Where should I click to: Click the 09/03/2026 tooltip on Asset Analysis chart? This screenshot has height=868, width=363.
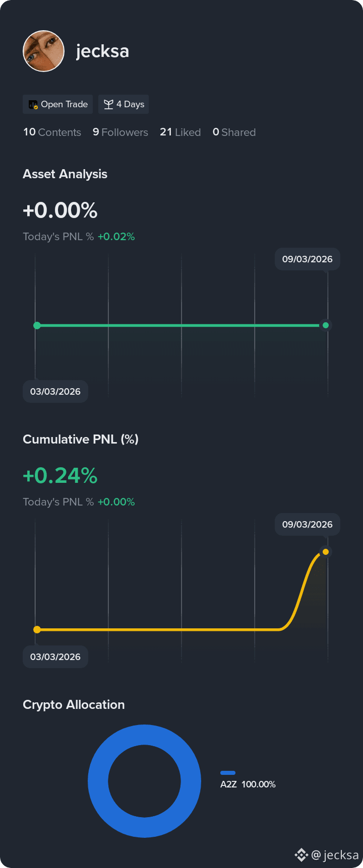point(308,259)
